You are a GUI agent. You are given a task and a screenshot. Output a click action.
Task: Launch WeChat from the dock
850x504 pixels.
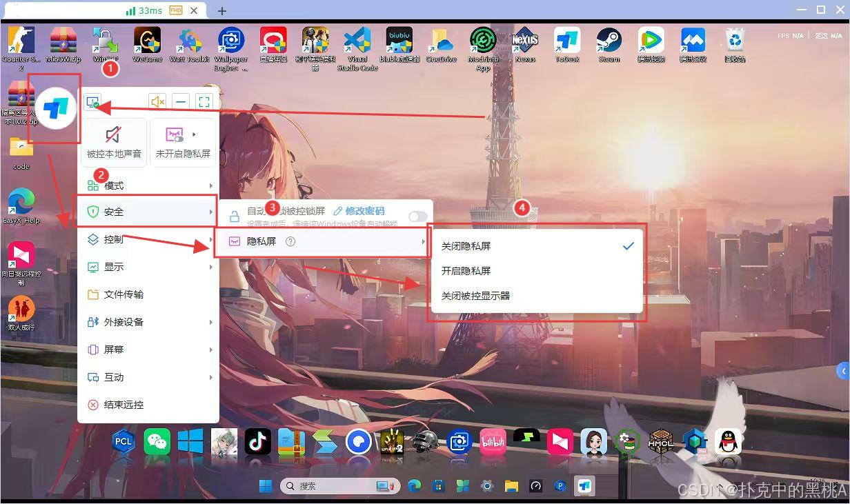point(157,441)
